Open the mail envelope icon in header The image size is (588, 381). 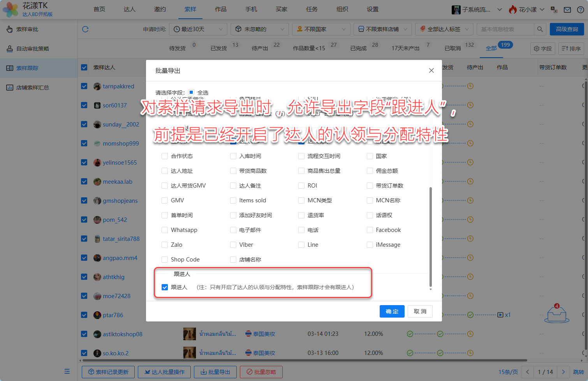[567, 10]
